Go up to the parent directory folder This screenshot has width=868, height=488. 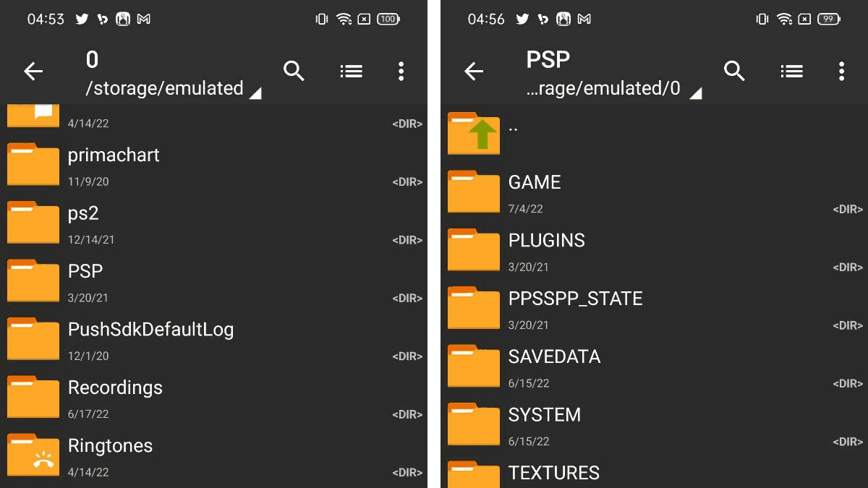(474, 134)
